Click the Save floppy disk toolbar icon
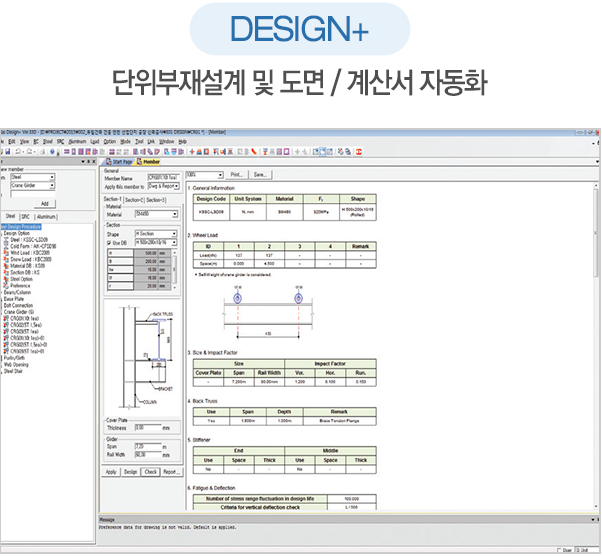The height and width of the screenshot is (556, 602). 7,152
